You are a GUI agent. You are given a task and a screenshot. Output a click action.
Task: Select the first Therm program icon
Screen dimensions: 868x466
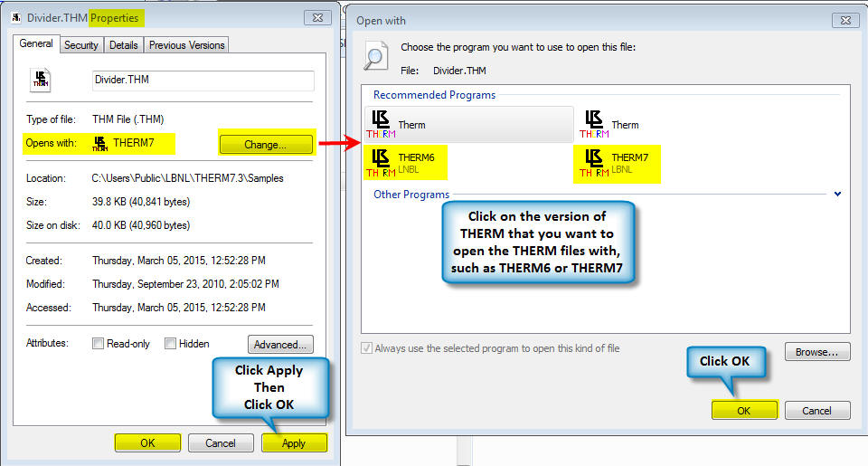[381, 124]
